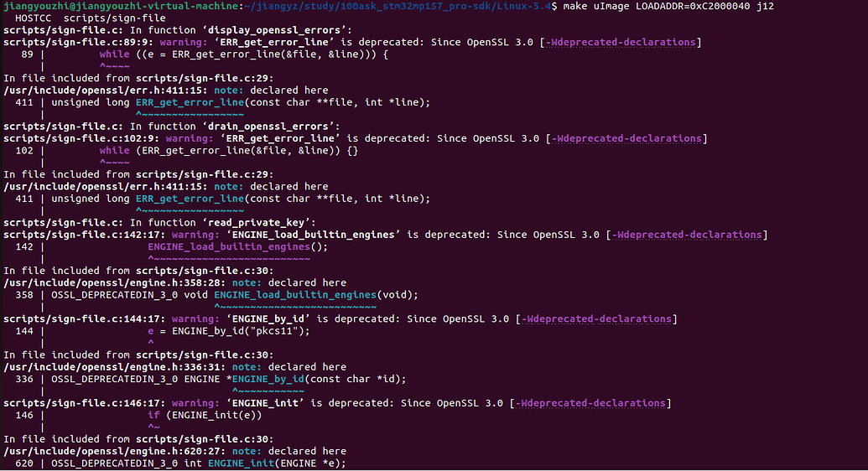The image size is (868, 471).
Task: Click the working directory path ending in Linux-5.4
Action: coord(398,6)
